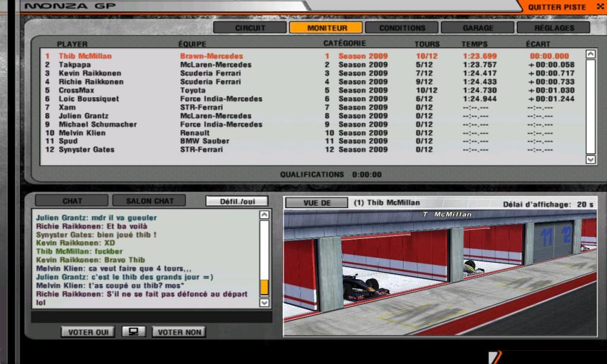The height and width of the screenshot is (364, 607).
Task: Click the Toyota team name
Action: pyautogui.click(x=193, y=90)
